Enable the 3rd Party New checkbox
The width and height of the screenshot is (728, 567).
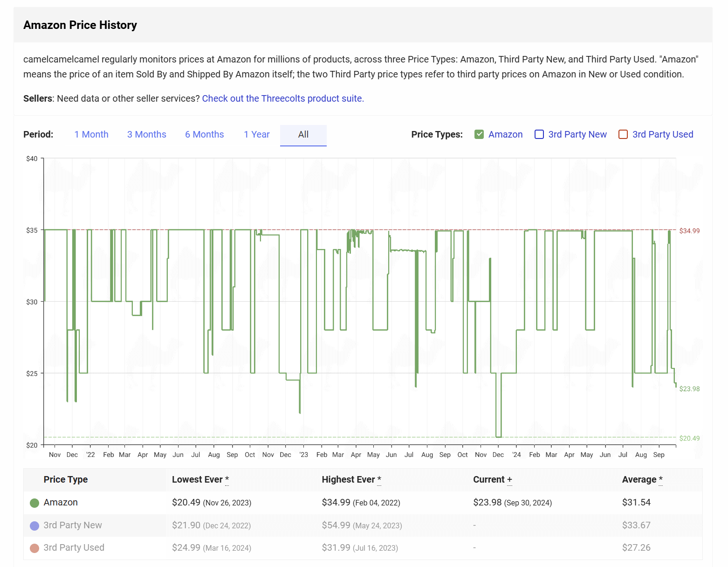pyautogui.click(x=539, y=134)
